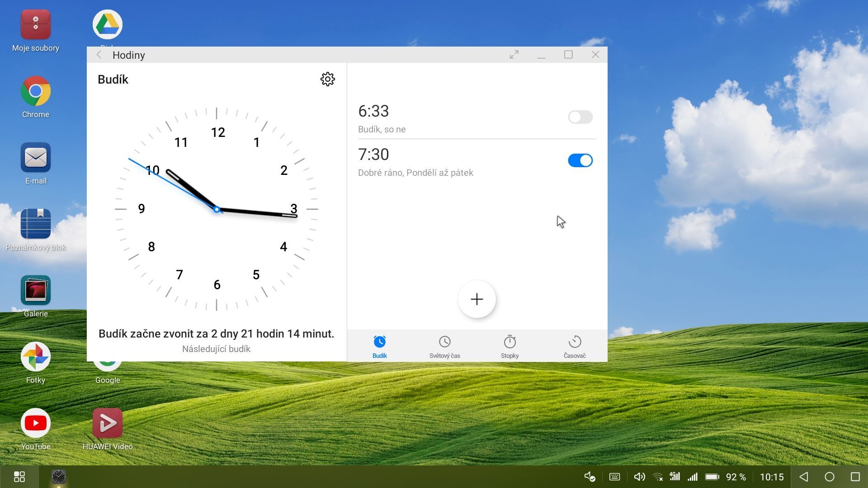Viewport: 868px width, 488px height.
Task: Launch Chrome from the desktop
Action: pyautogui.click(x=36, y=92)
